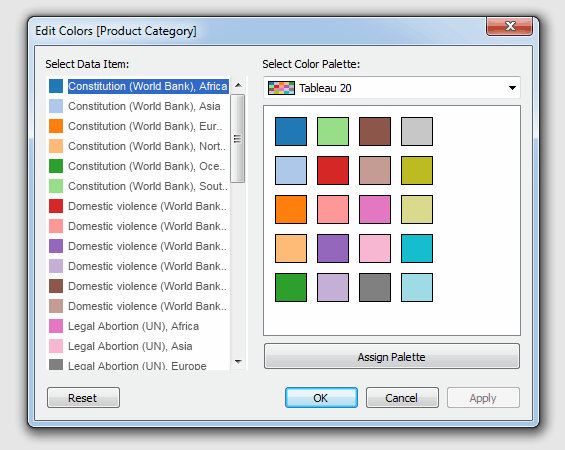This screenshot has width=565, height=450.
Task: Select Domestic violence item with red swatch
Action: click(138, 206)
